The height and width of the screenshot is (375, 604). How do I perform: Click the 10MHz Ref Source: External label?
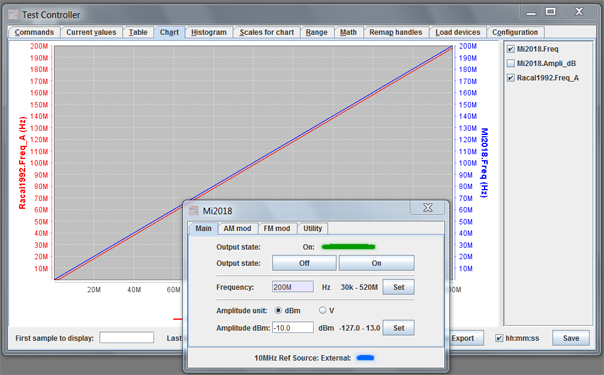coord(303,358)
